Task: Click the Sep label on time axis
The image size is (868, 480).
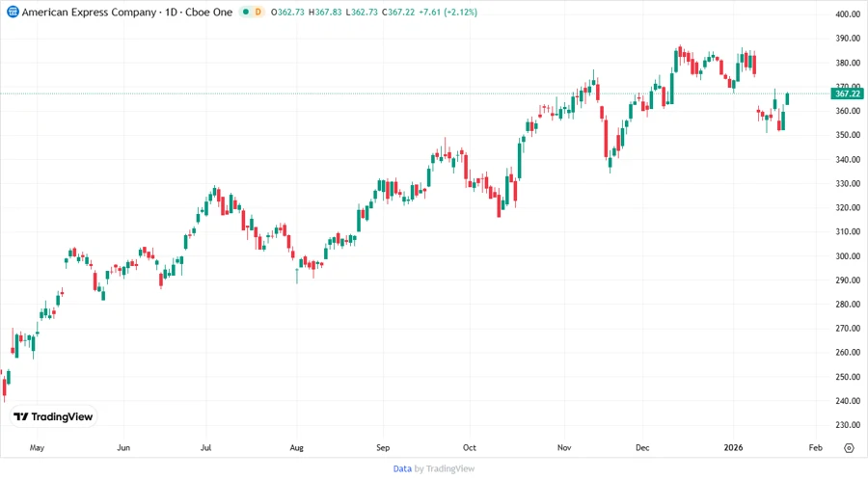Action: pos(383,447)
